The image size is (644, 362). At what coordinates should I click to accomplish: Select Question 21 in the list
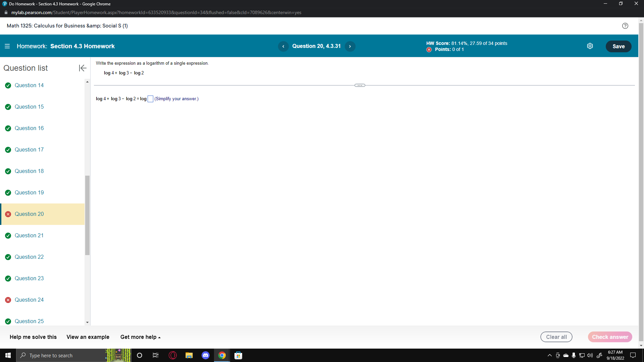coord(29,235)
